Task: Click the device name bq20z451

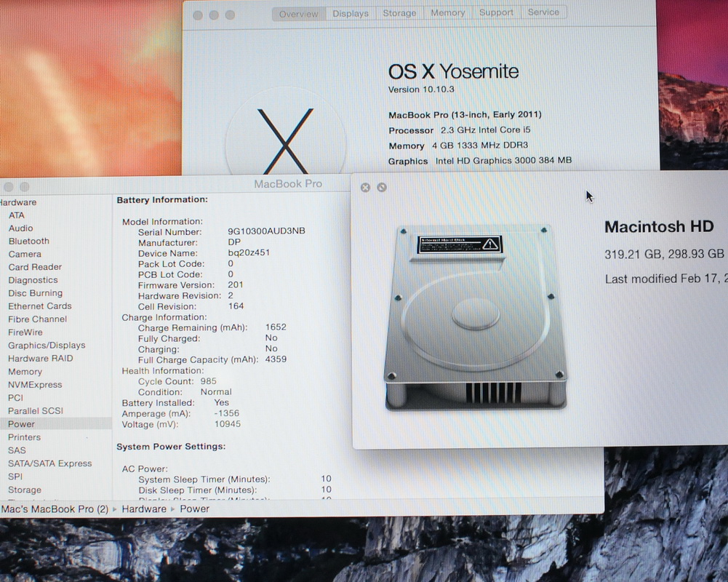Action: [249, 252]
